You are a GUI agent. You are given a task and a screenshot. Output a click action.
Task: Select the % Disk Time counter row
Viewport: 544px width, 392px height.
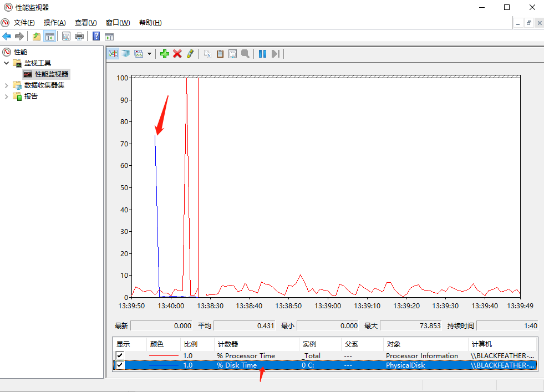325,365
